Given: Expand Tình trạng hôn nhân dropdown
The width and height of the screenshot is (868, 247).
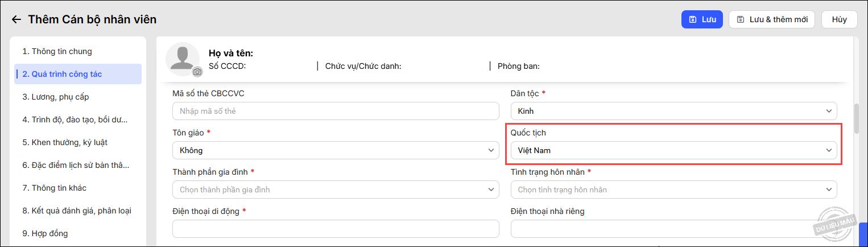Looking at the screenshot, I should [x=673, y=190].
